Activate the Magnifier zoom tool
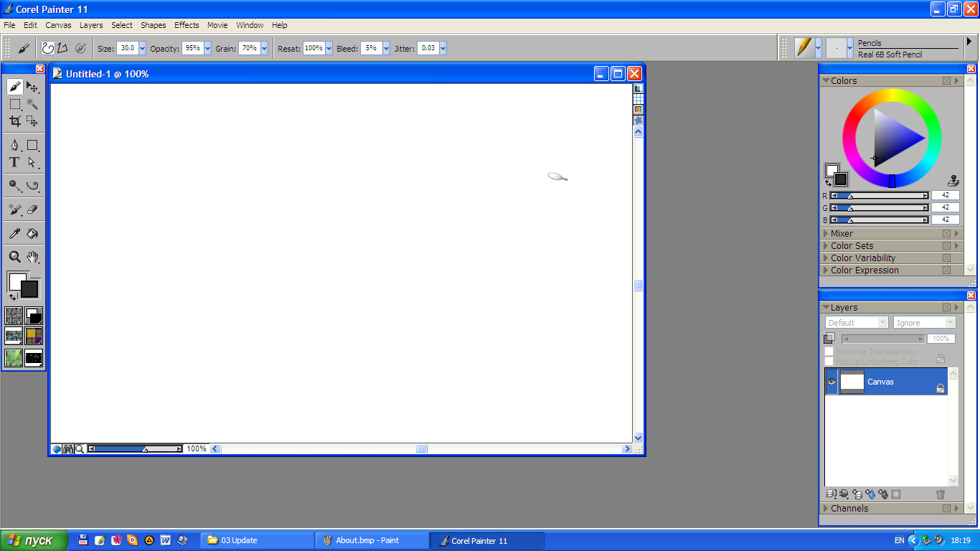Image resolution: width=980 pixels, height=551 pixels. tap(14, 257)
